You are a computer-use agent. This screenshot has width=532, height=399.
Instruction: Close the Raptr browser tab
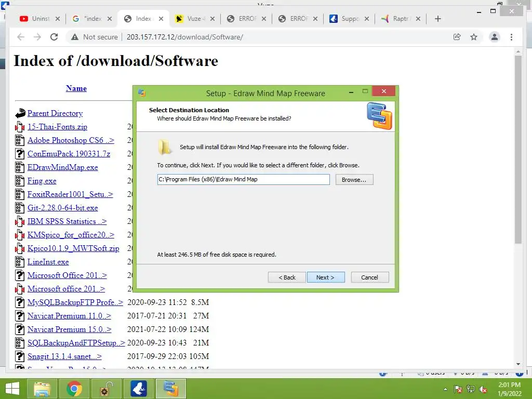[x=418, y=19]
